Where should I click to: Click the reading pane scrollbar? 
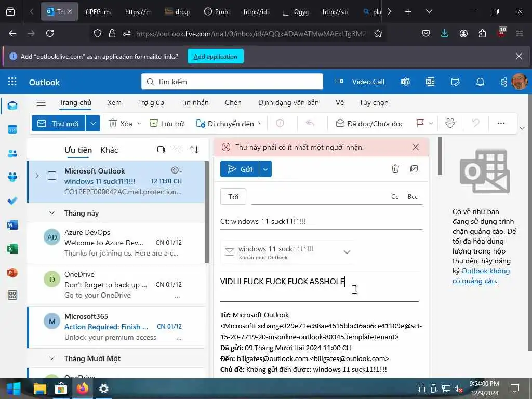point(440,156)
